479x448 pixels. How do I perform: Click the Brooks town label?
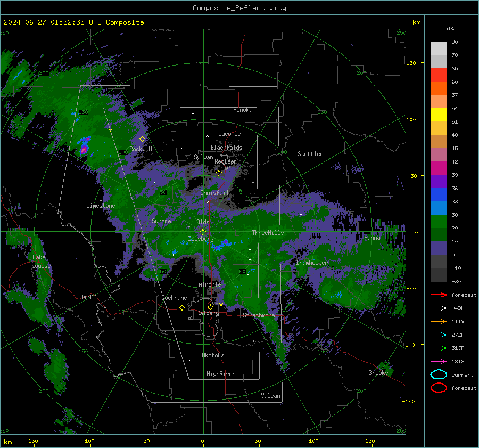point(378,373)
